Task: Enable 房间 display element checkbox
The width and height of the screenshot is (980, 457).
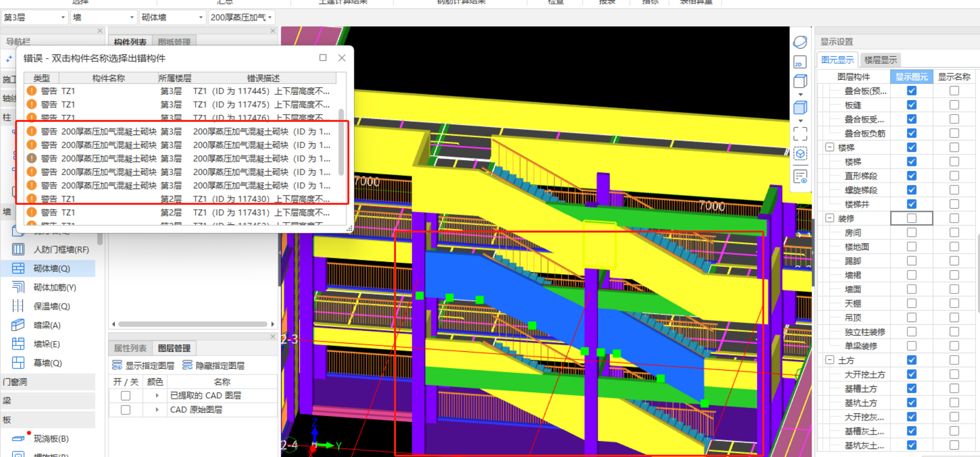Action: point(912,233)
